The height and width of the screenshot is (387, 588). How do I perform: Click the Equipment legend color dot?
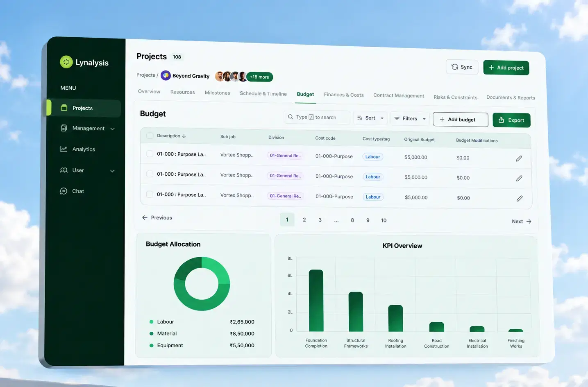pos(152,346)
